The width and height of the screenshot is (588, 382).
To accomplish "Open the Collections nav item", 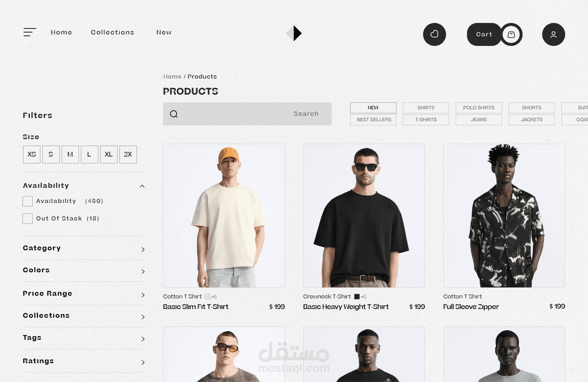I will [113, 32].
